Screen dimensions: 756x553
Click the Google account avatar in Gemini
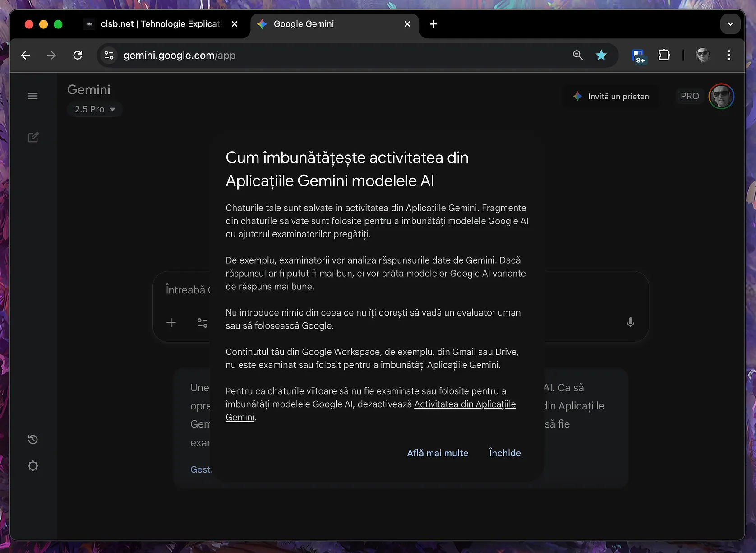click(x=721, y=97)
